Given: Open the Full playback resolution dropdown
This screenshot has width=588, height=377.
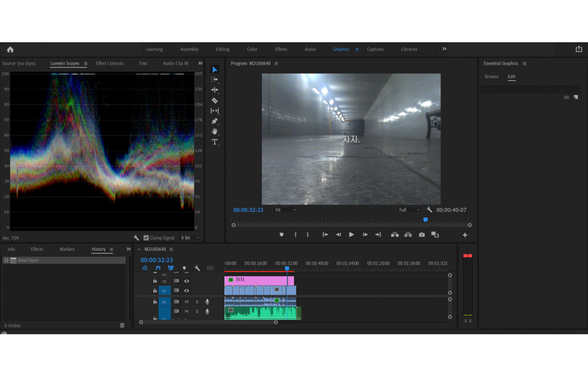Looking at the screenshot, I should [409, 210].
